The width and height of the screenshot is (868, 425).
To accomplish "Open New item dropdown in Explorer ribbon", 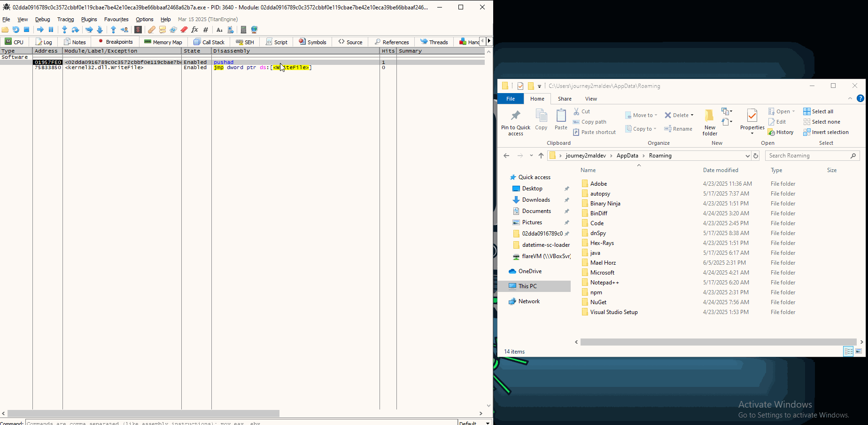I will [727, 111].
